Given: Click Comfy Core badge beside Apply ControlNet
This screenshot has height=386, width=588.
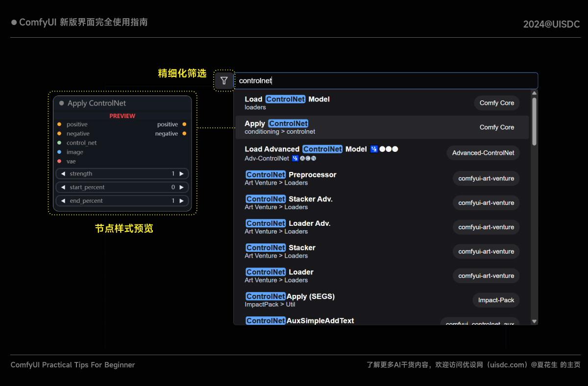Looking at the screenshot, I should [x=496, y=127].
